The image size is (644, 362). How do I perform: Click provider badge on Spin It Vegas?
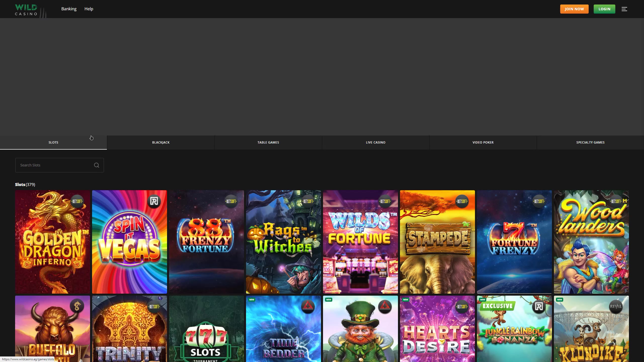click(x=154, y=201)
